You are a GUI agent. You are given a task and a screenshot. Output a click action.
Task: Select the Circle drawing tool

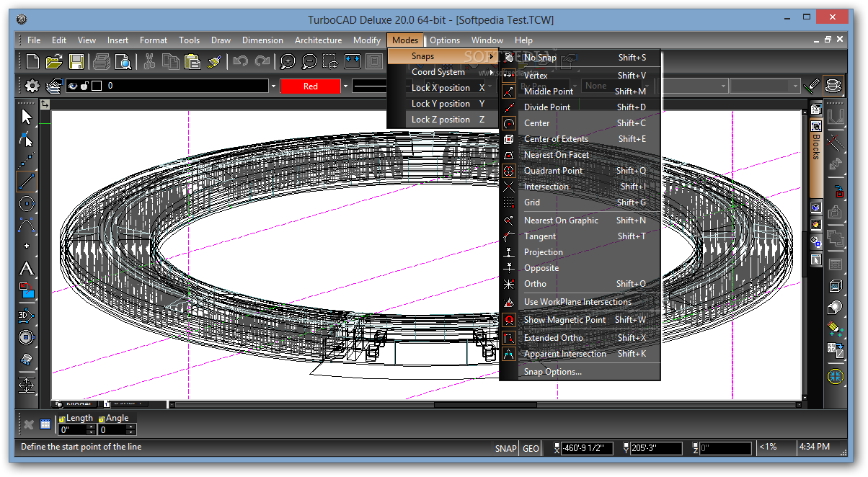point(27,204)
